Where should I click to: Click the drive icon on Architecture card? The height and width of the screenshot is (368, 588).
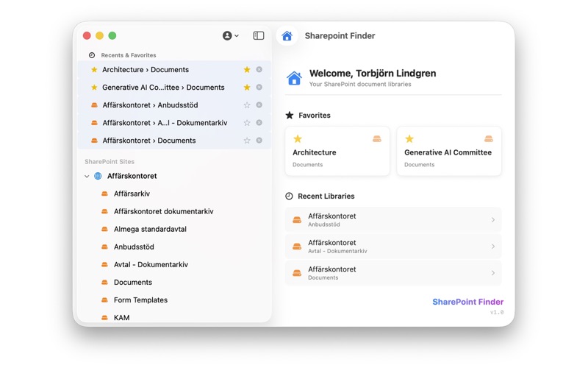pos(377,139)
